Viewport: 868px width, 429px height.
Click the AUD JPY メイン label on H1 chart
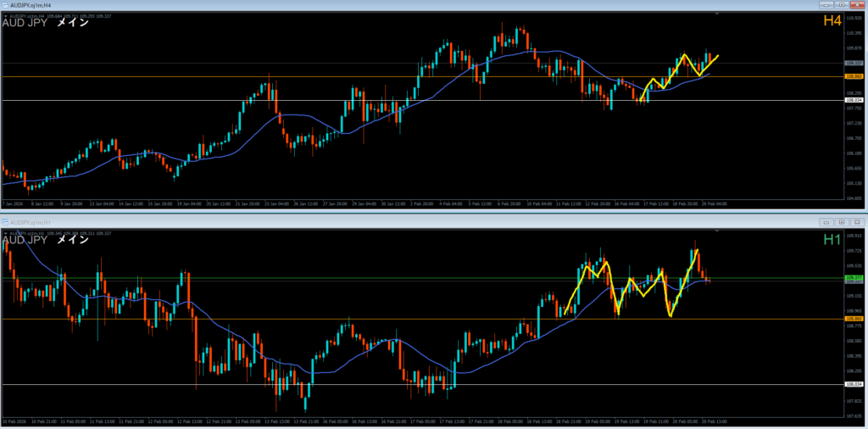pyautogui.click(x=46, y=240)
